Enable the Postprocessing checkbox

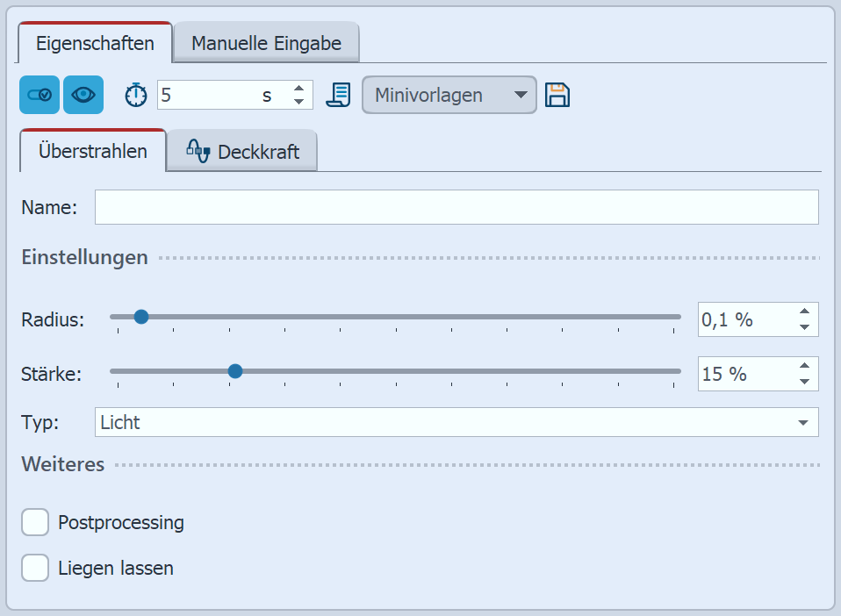pos(35,523)
